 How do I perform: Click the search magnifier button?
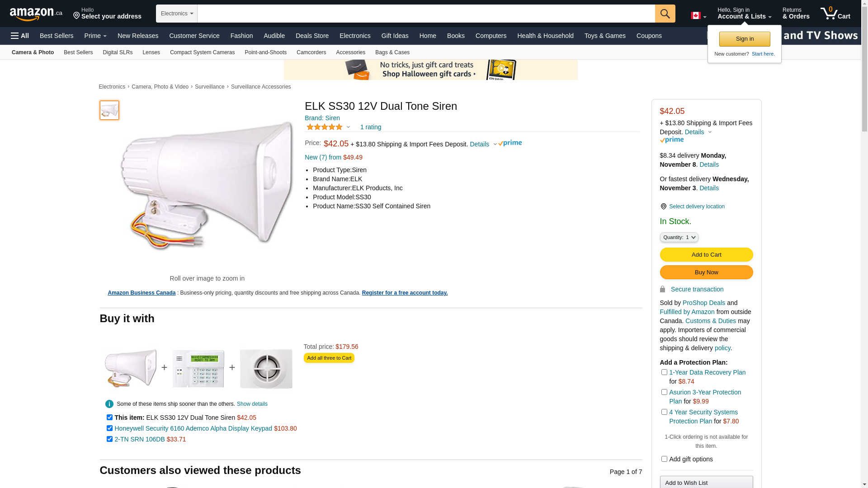665,14
